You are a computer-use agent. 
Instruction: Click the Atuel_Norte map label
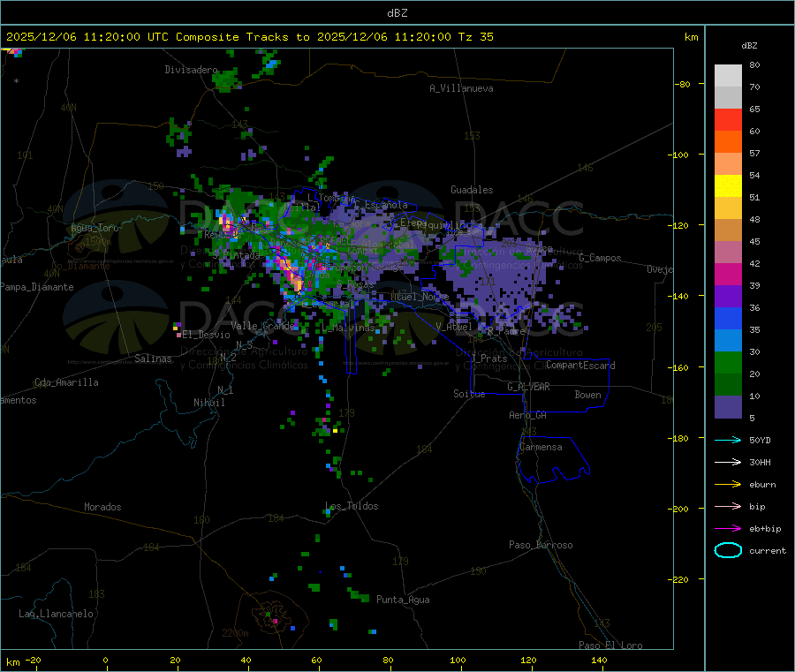tap(420, 297)
